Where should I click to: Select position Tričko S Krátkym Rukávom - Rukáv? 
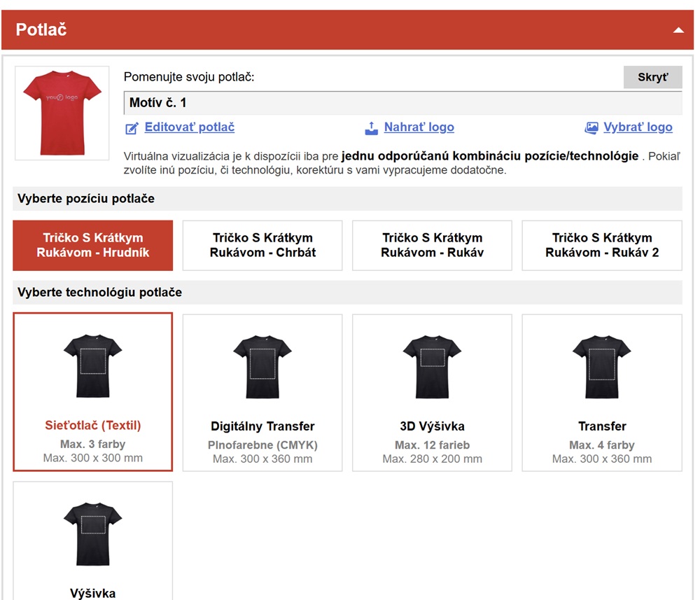click(432, 245)
